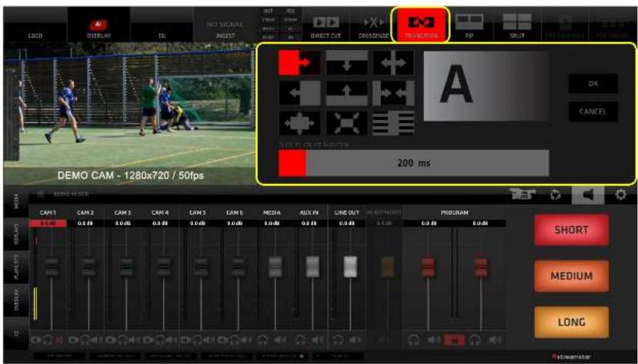Click the camera icon under CAM 1 fader
This screenshot has width=638, height=364.
(x=36, y=339)
